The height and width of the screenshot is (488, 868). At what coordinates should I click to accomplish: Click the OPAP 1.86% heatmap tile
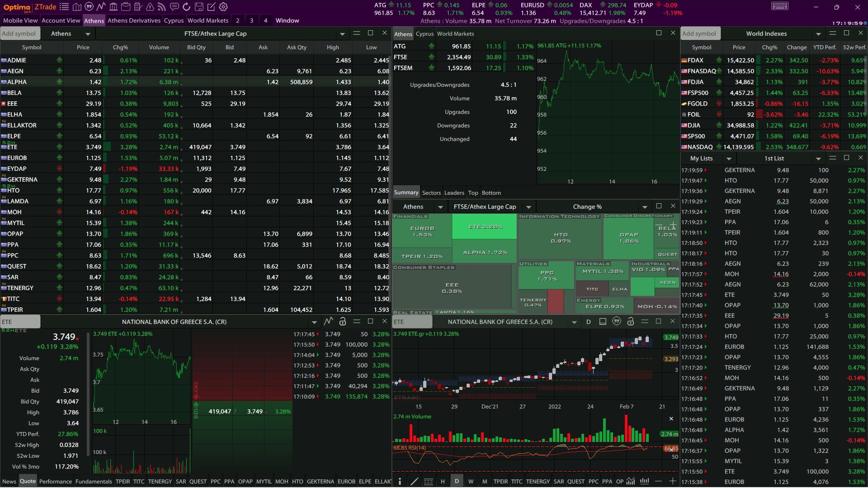click(629, 238)
